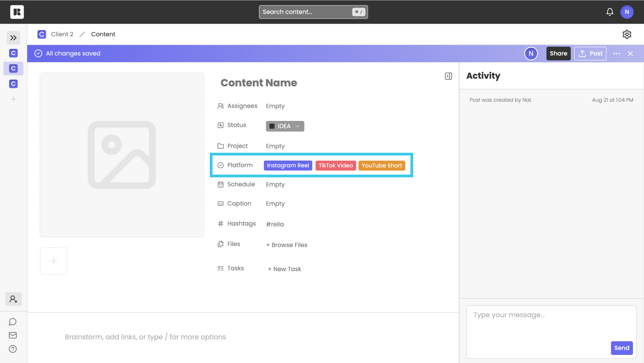Click the Hashtags hash icon
The height and width of the screenshot is (363, 644).
click(x=220, y=223)
